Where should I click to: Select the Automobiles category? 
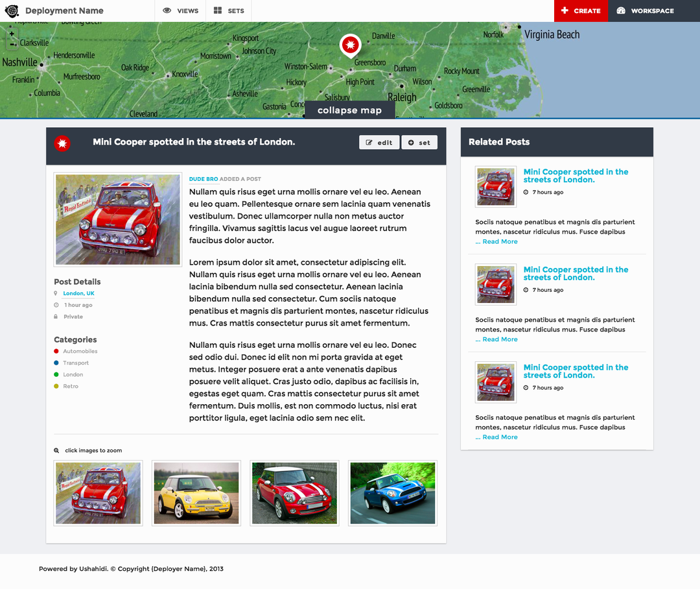(x=80, y=351)
